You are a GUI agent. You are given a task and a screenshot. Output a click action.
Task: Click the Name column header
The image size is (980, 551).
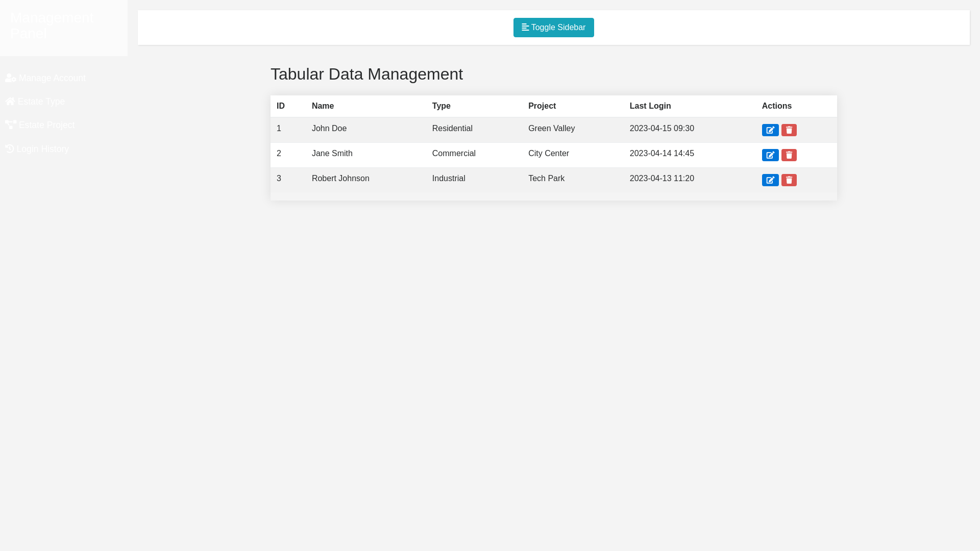323,106
